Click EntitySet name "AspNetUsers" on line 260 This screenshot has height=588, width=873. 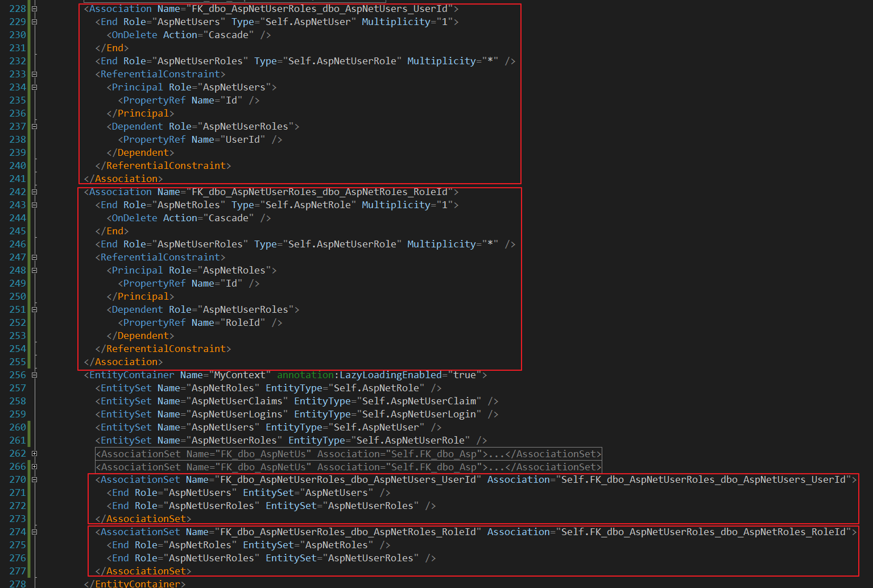coord(223,428)
